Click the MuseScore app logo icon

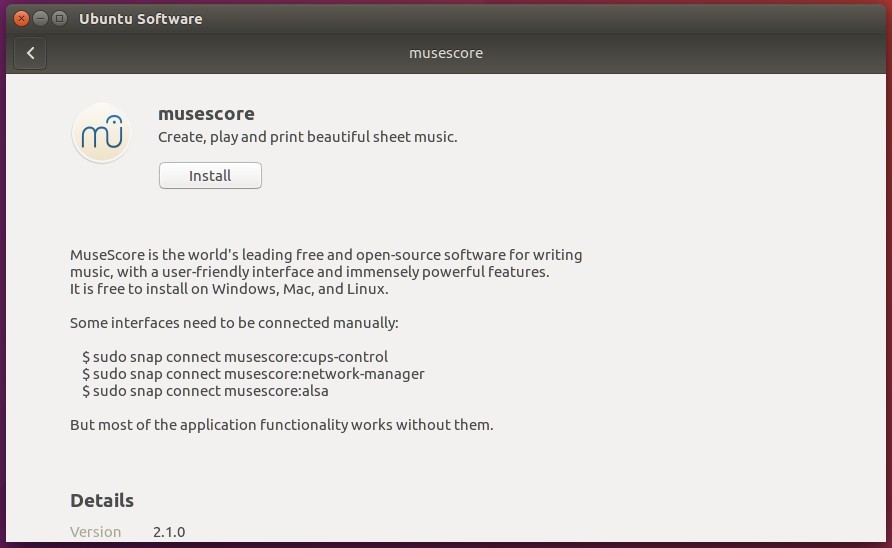click(101, 133)
